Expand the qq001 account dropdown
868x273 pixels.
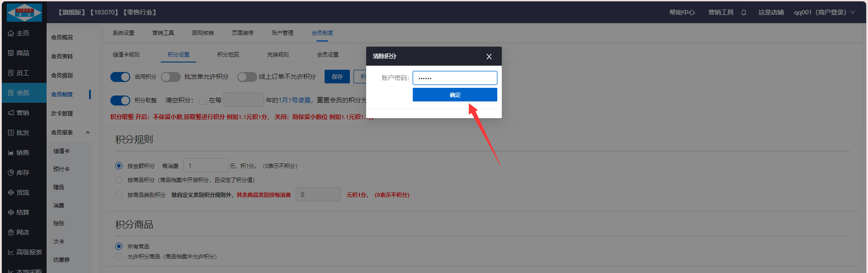point(853,13)
